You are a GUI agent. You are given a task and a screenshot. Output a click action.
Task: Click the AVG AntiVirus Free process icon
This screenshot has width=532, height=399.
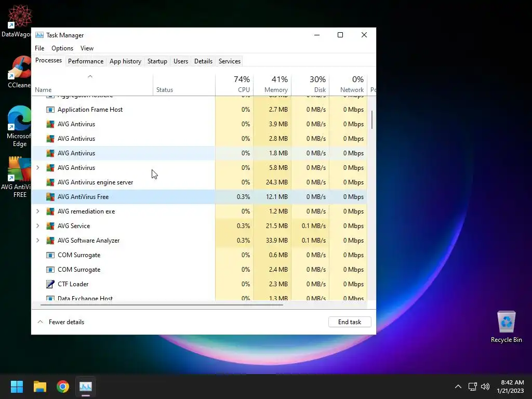[50, 197]
